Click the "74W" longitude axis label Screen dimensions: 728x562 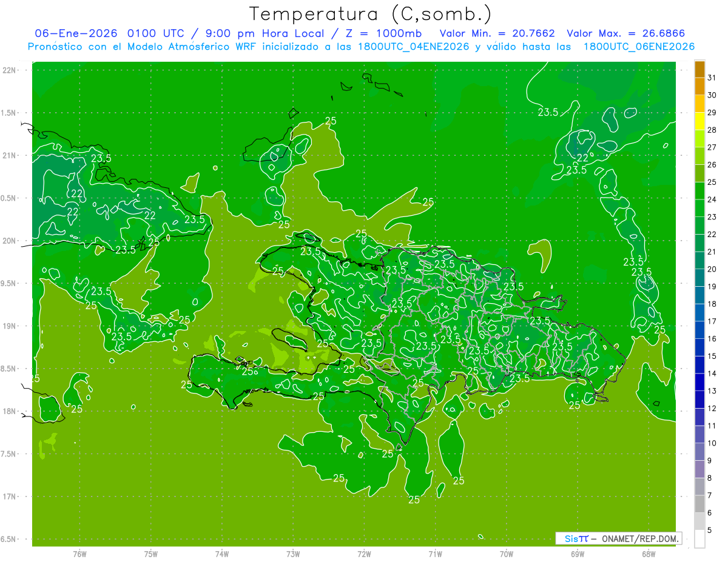coord(222,554)
